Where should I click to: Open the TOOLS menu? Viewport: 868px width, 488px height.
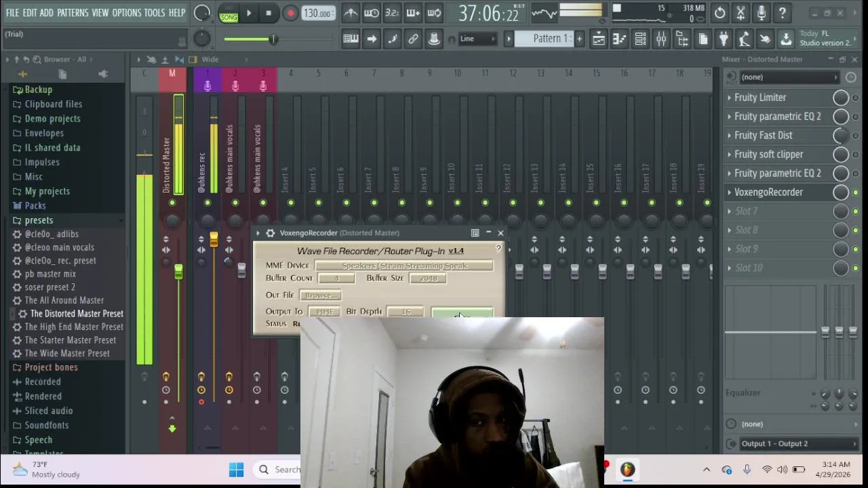click(155, 13)
